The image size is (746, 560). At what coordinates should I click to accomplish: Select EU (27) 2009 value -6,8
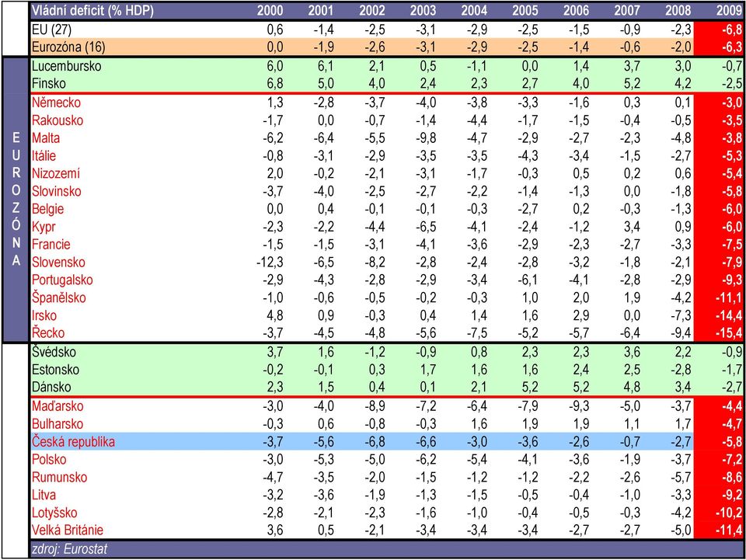pos(732,30)
